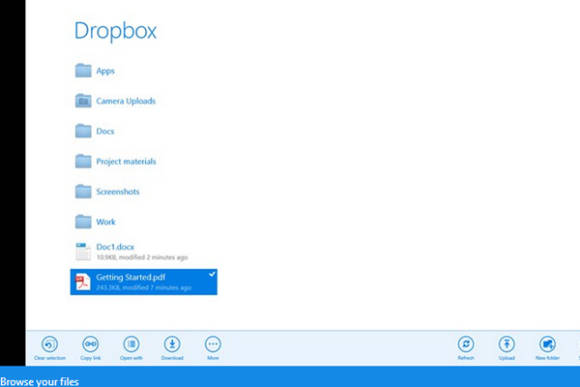Open the Apps folder
Image resolution: width=580 pixels, height=387 pixels.
click(x=95, y=71)
